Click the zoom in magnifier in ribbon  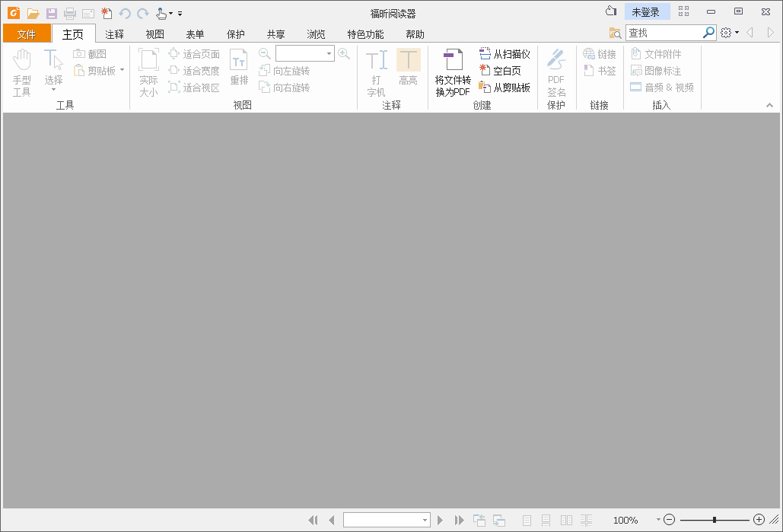pos(344,53)
